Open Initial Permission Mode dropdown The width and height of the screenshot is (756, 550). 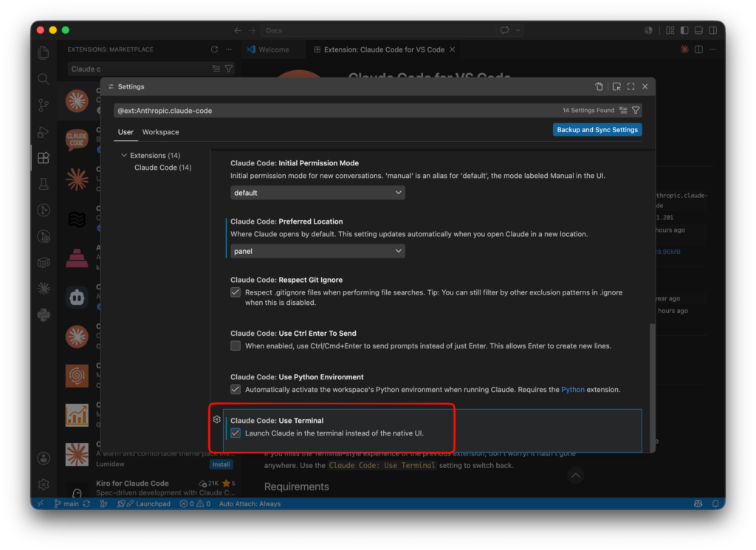click(317, 193)
